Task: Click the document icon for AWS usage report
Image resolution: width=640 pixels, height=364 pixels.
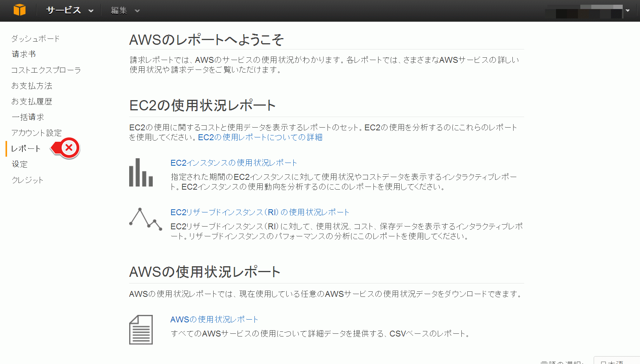Action: coord(141,330)
